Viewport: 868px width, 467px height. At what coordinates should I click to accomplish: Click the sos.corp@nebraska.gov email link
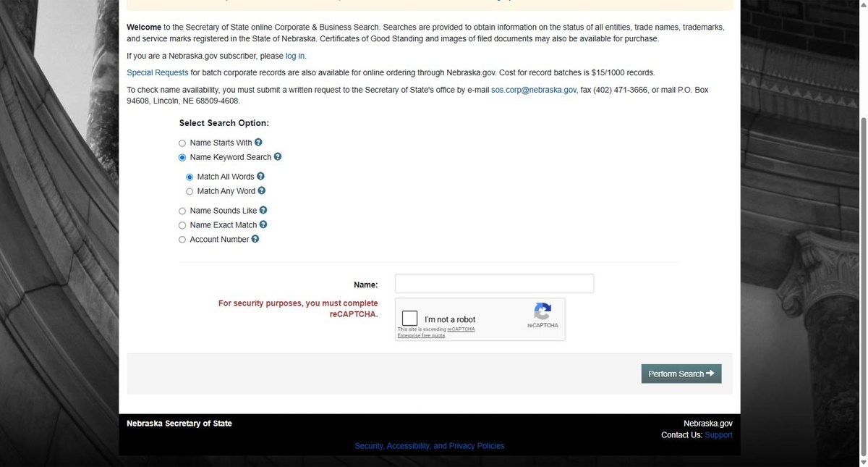coord(534,91)
